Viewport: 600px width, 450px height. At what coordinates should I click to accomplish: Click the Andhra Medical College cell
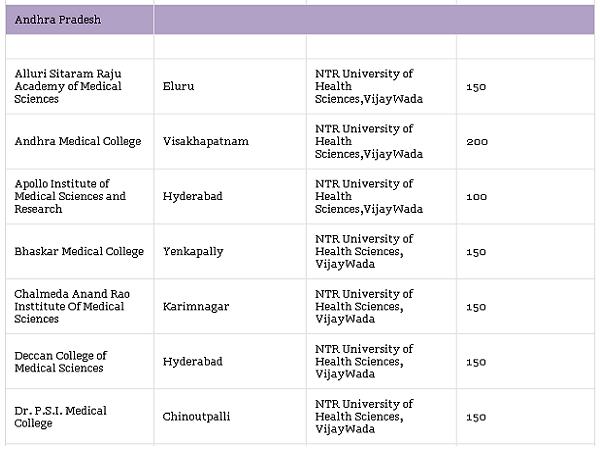point(78,141)
